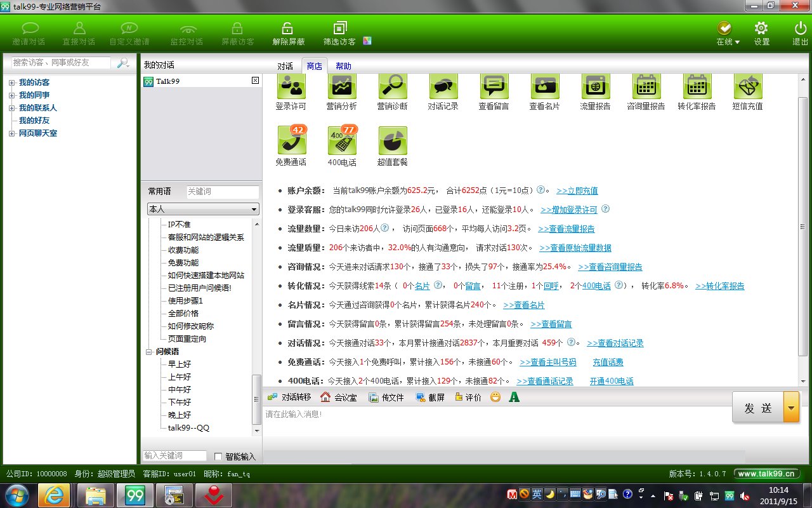Viewport: 812px width, 508px height.
Task: Switch to the 帮助 tab
Action: pyautogui.click(x=343, y=66)
